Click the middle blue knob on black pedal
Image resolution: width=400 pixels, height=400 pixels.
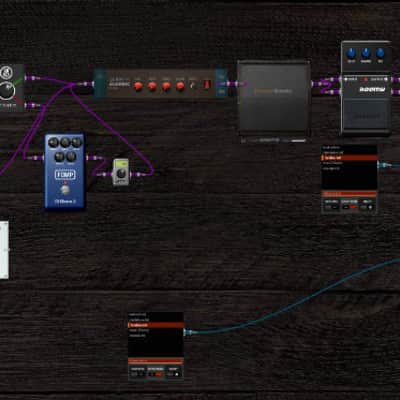[x=366, y=53]
